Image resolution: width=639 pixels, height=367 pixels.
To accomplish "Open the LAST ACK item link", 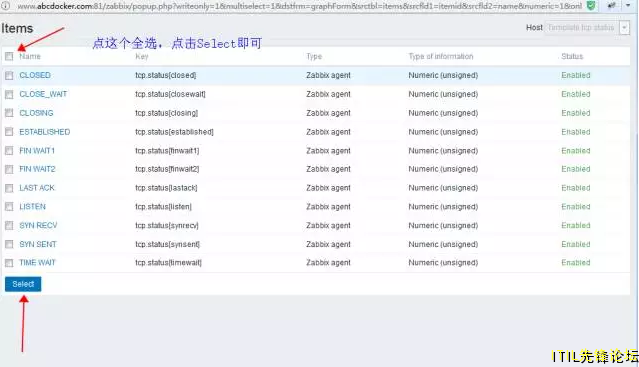I will click(x=37, y=188).
